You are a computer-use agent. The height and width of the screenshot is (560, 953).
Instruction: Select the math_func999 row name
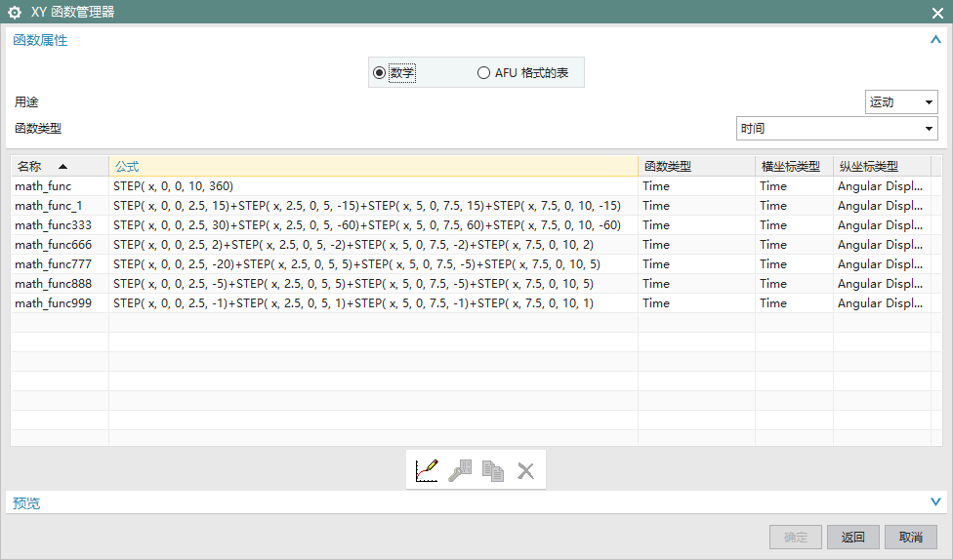point(53,303)
